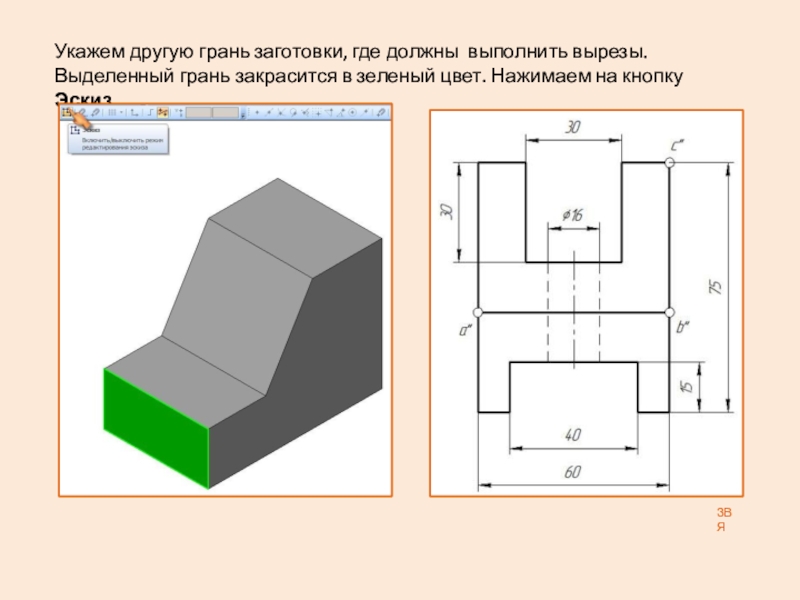This screenshot has width=800, height=600.
Task: Click the vertical '30' dimension on the left
Action: pos(446,211)
